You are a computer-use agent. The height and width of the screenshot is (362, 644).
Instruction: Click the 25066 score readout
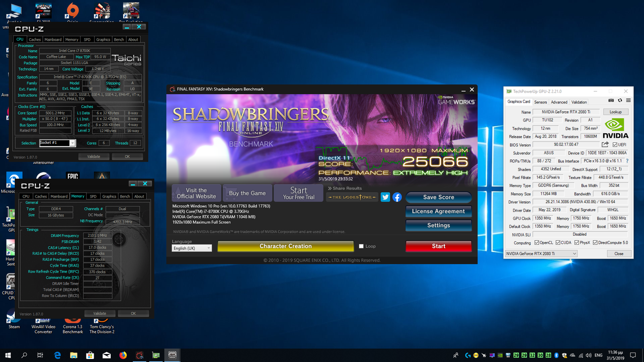[x=435, y=161]
